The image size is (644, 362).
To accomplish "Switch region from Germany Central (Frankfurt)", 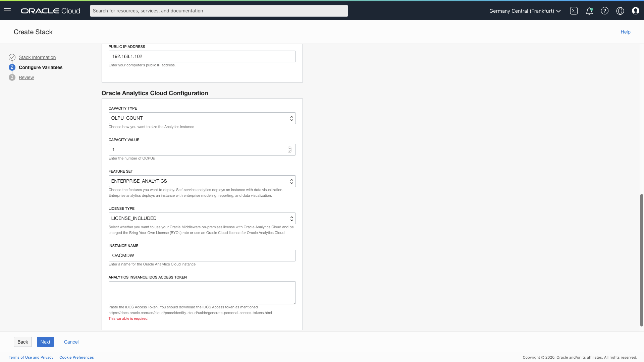I will 525,11.
